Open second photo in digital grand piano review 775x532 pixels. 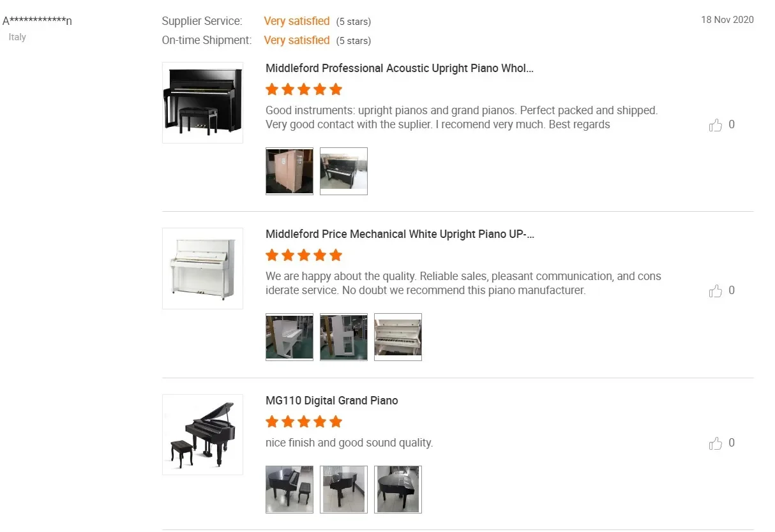(343, 489)
